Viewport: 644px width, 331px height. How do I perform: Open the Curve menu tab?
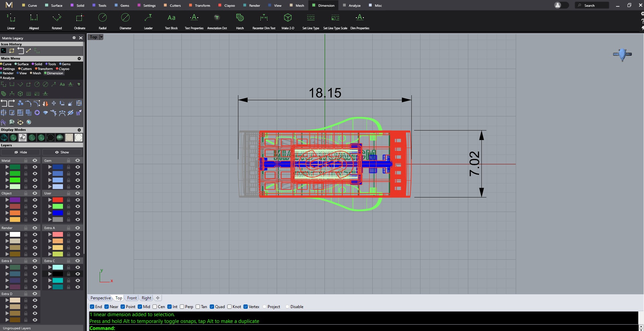tap(30, 5)
